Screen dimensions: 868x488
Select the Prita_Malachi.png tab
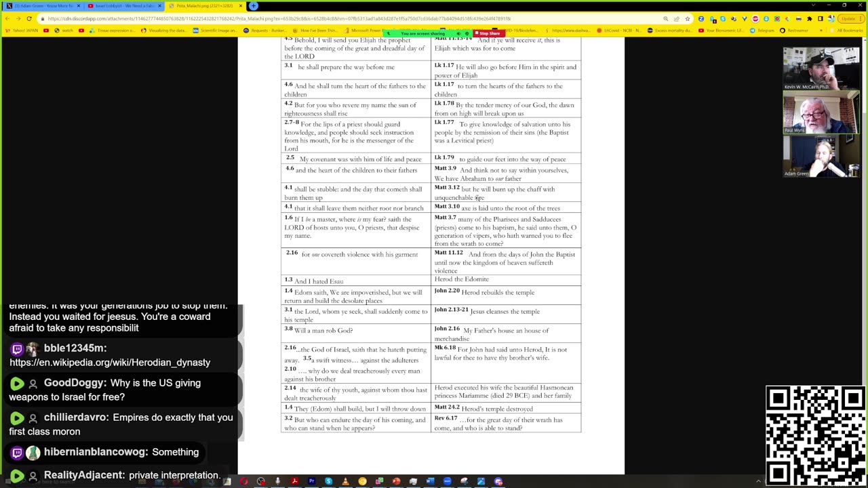pos(205,5)
